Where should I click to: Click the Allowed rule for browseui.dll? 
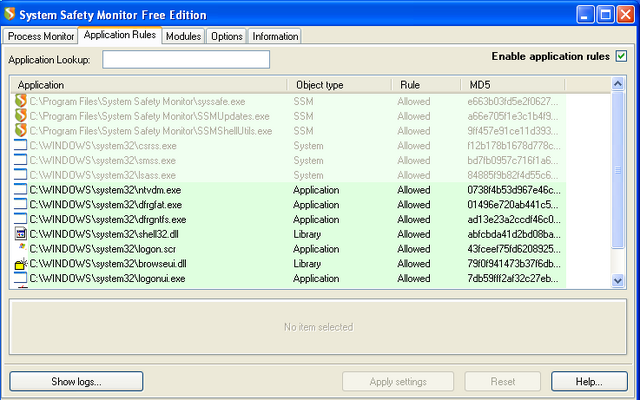tap(413, 263)
